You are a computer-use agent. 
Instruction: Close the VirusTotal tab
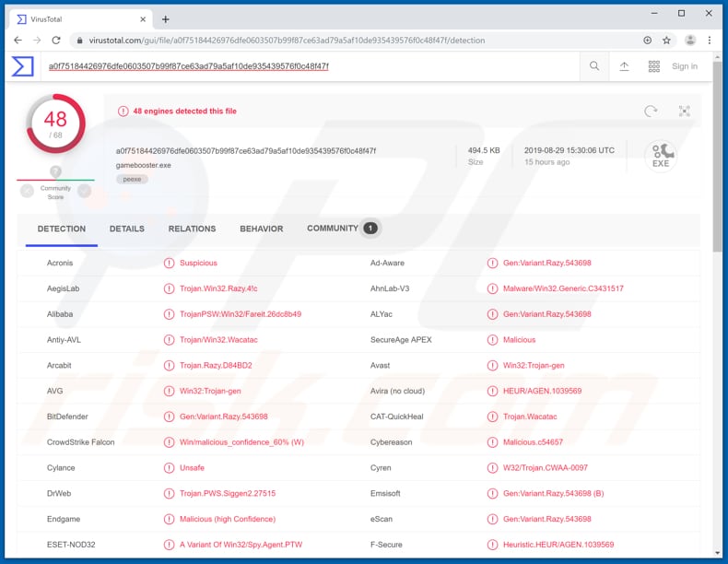pyautogui.click(x=143, y=19)
